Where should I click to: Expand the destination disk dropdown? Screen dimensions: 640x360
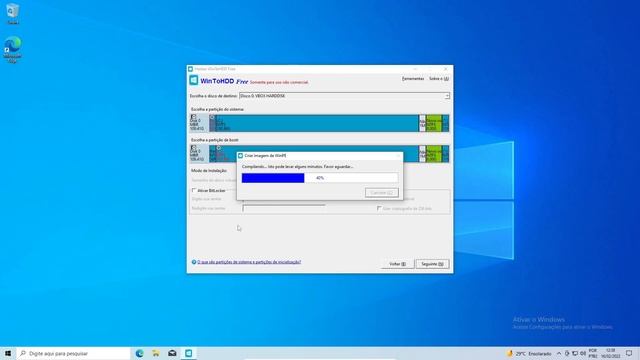point(447,96)
